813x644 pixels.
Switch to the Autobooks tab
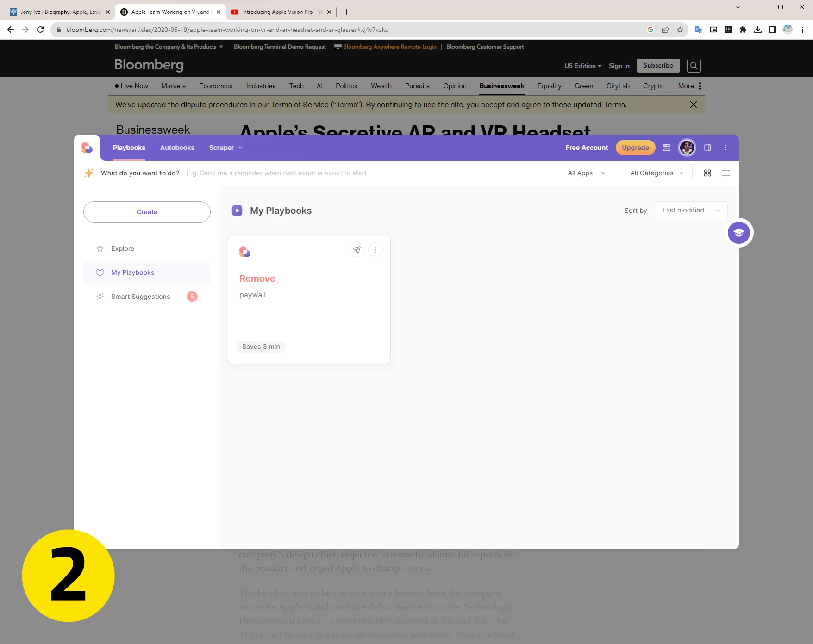tap(177, 148)
